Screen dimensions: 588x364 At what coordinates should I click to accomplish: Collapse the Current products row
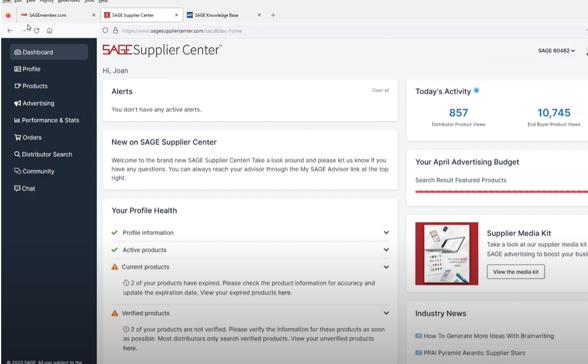click(386, 267)
